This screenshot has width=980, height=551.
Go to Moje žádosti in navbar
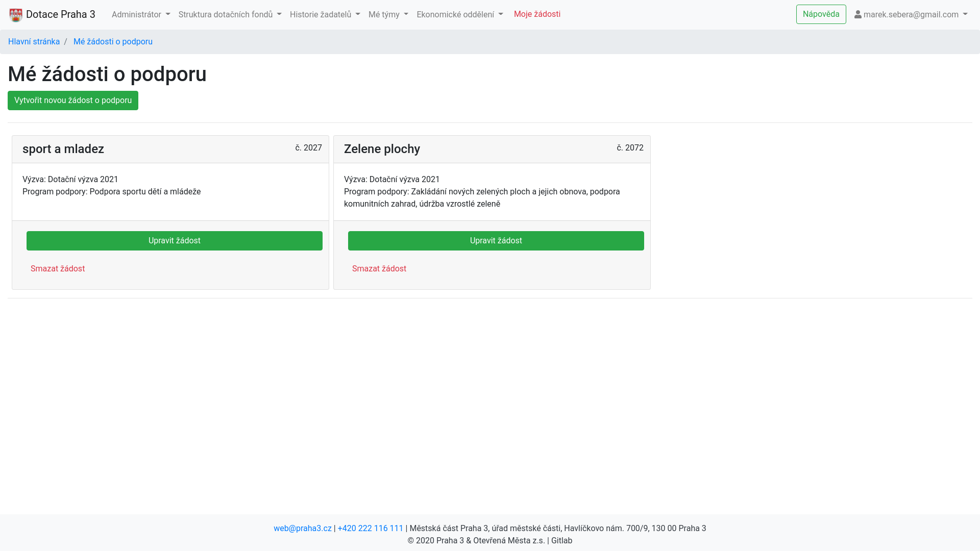tap(537, 14)
